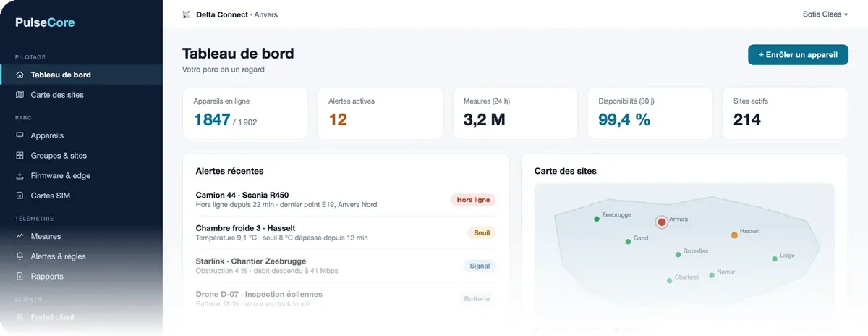Select the Liège site marker
Screen dimensions: 868x336
[774, 258]
